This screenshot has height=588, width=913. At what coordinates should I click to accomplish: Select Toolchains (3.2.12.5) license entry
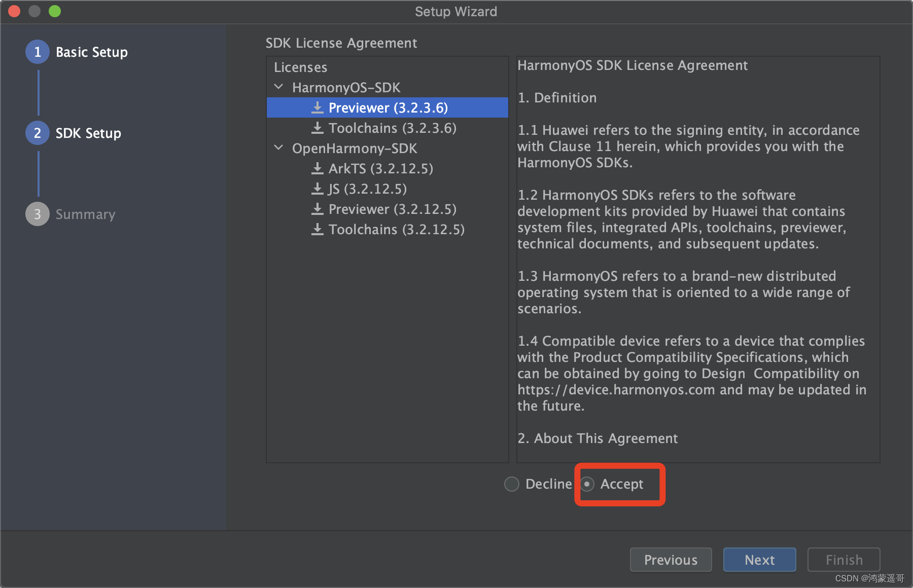click(x=388, y=229)
